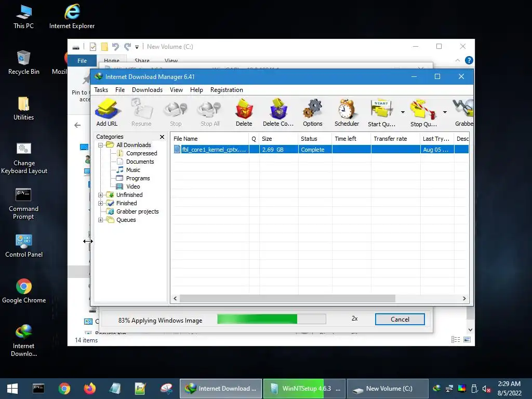Cancel the Applying Windows Image operation
532x399 pixels.
click(400, 320)
